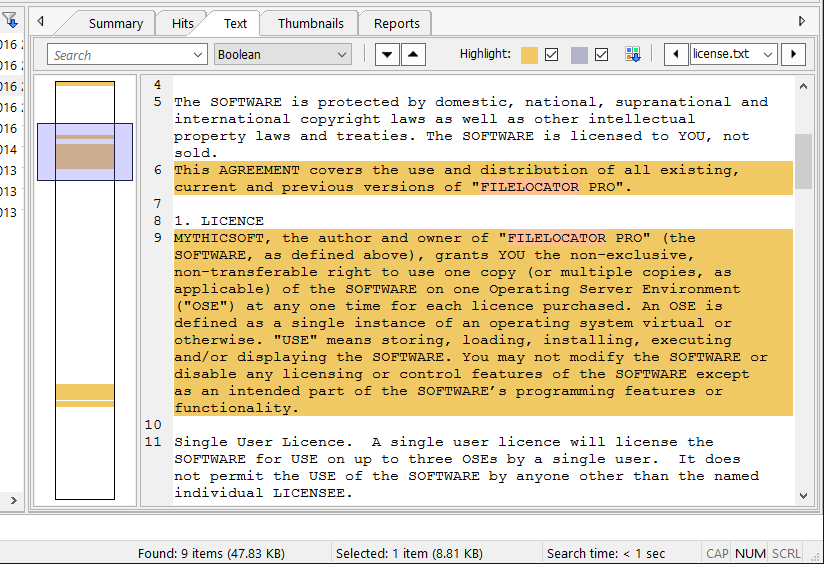The height and width of the screenshot is (564, 824).
Task: Click lower yellow hit band in minimap
Action: point(85,392)
